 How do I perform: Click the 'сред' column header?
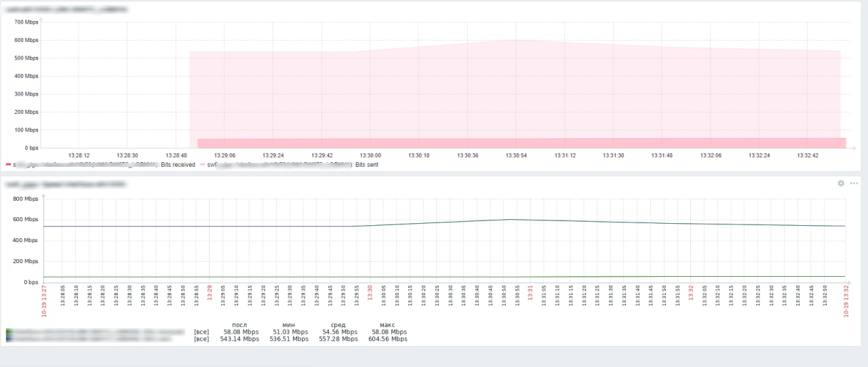click(x=338, y=325)
